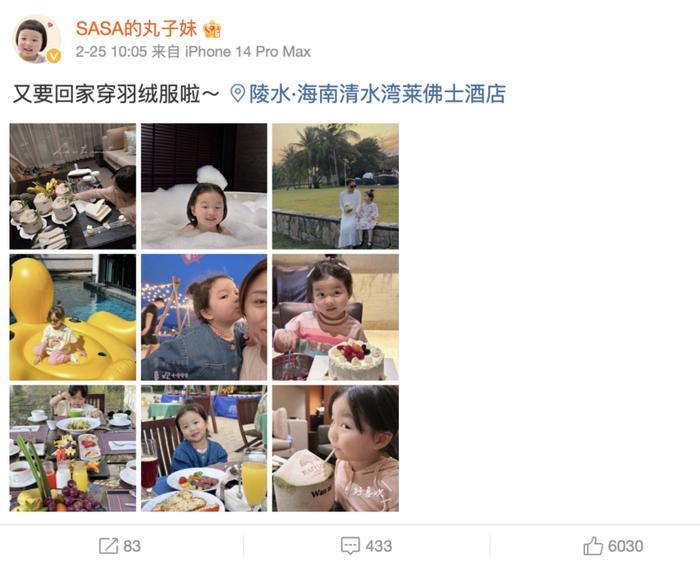This screenshot has height=563, width=700.
Task: Click the iPhone 14 Pro Max source text
Action: [x=248, y=52]
